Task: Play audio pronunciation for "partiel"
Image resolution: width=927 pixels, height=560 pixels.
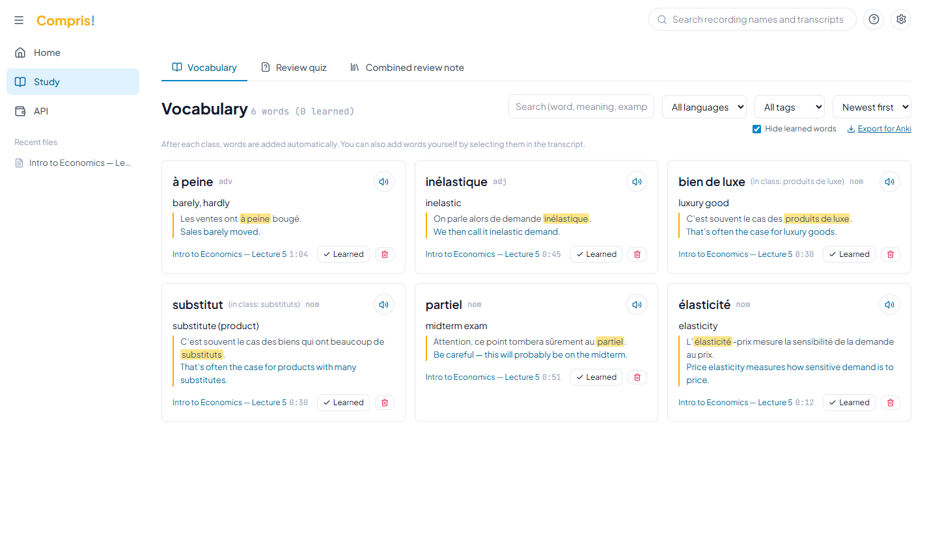Action: [x=637, y=304]
